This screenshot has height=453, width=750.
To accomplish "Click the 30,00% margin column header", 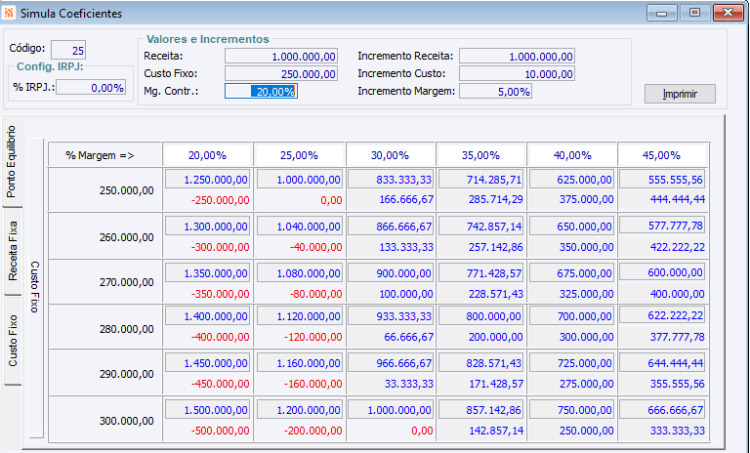I will 390,155.
